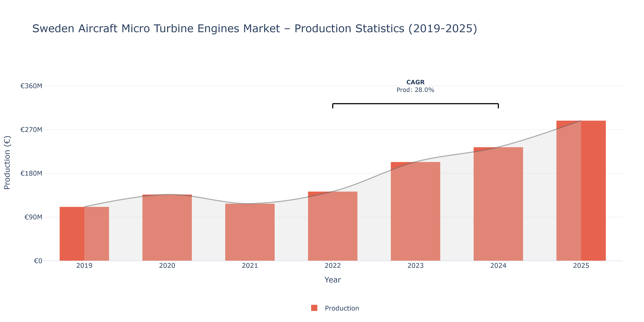Click the 2023 production bar
644x322 pixels.
click(415, 211)
